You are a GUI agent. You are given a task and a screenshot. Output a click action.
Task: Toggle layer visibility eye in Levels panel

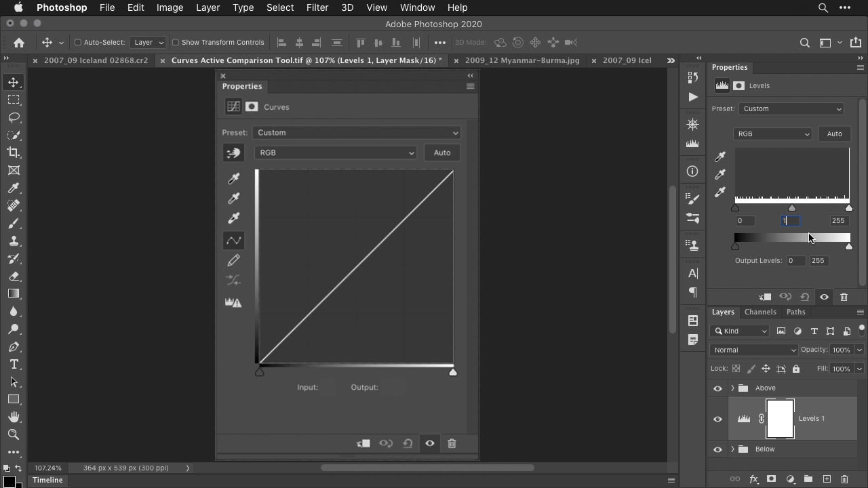pyautogui.click(x=824, y=297)
